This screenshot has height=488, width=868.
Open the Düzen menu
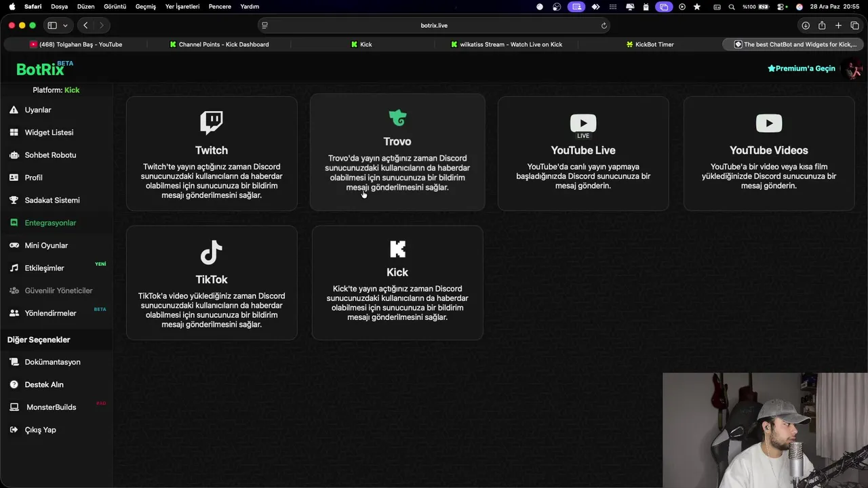[86, 6]
